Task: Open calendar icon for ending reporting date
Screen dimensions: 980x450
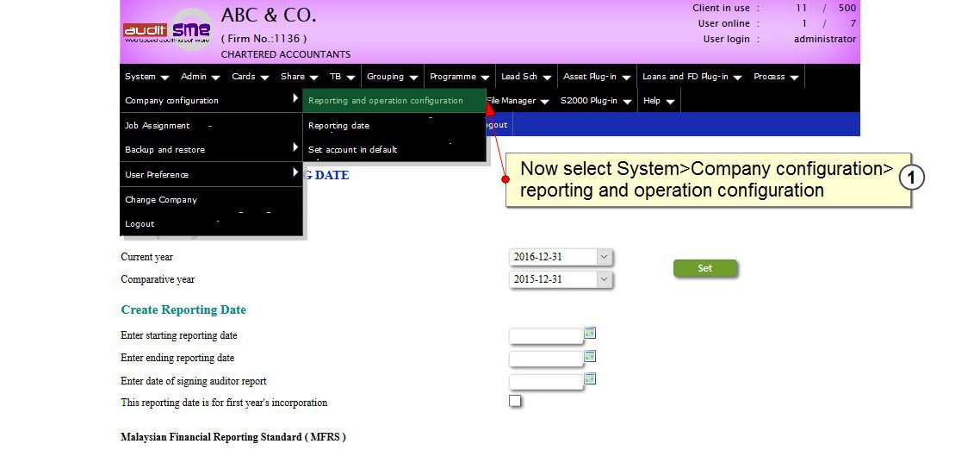Action: [590, 356]
